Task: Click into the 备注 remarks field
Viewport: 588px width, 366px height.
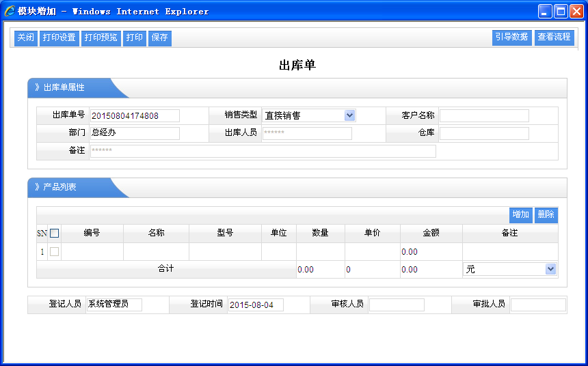Action: click(x=263, y=151)
